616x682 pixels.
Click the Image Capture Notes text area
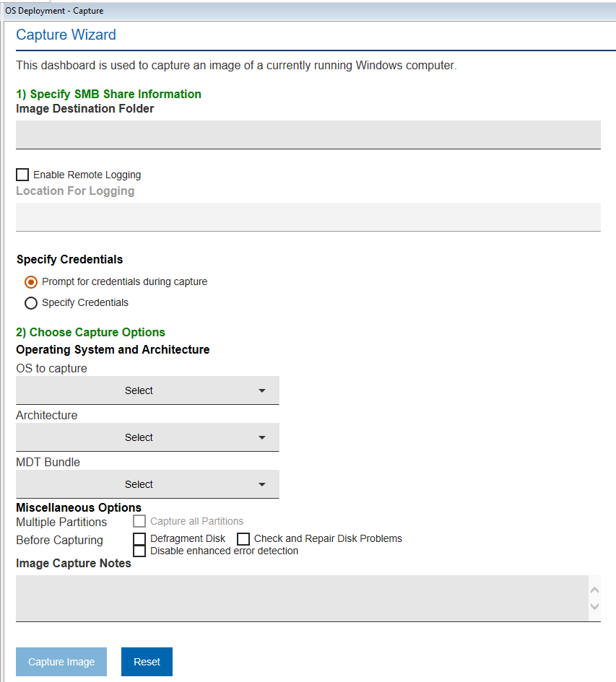coord(302,598)
